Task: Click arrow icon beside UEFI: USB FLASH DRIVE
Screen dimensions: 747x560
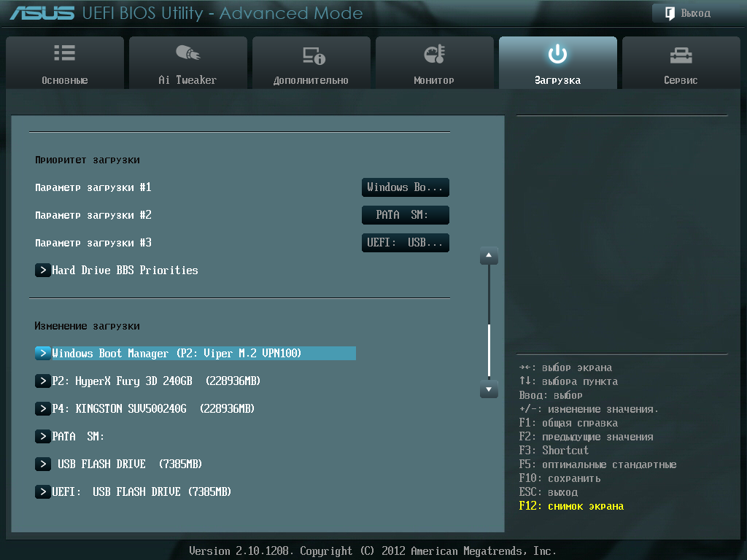Action: [43, 491]
